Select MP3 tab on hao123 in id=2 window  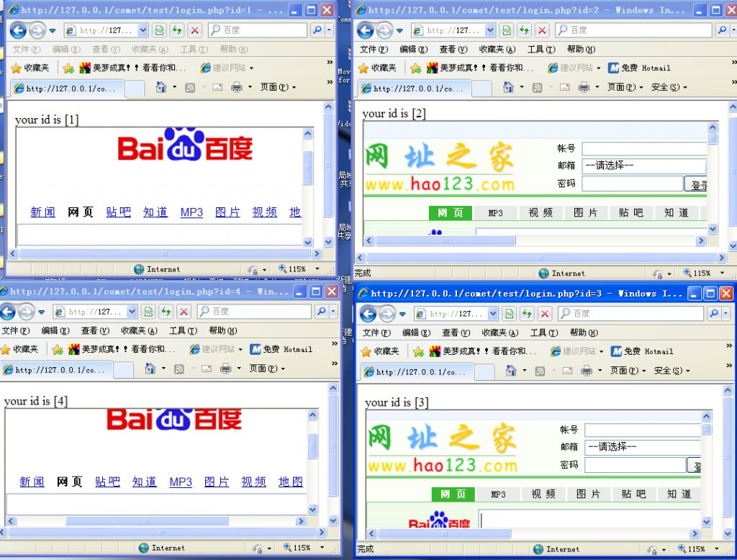click(x=495, y=213)
